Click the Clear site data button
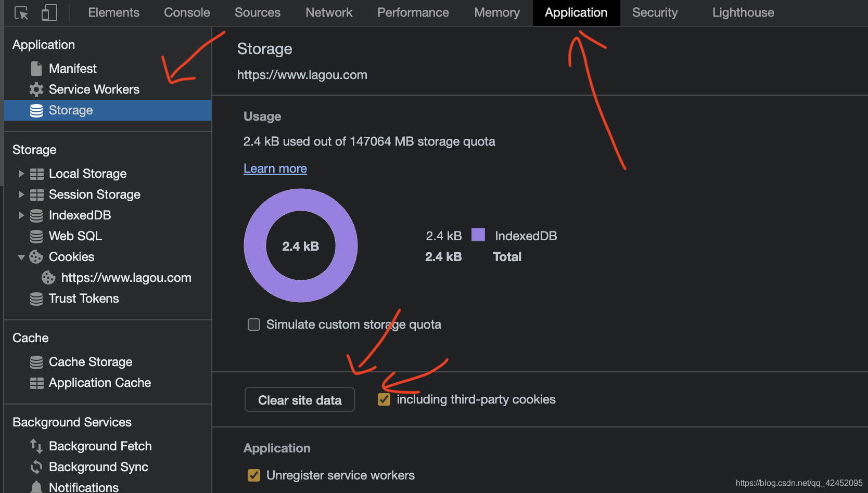The width and height of the screenshot is (868, 493). pos(300,400)
